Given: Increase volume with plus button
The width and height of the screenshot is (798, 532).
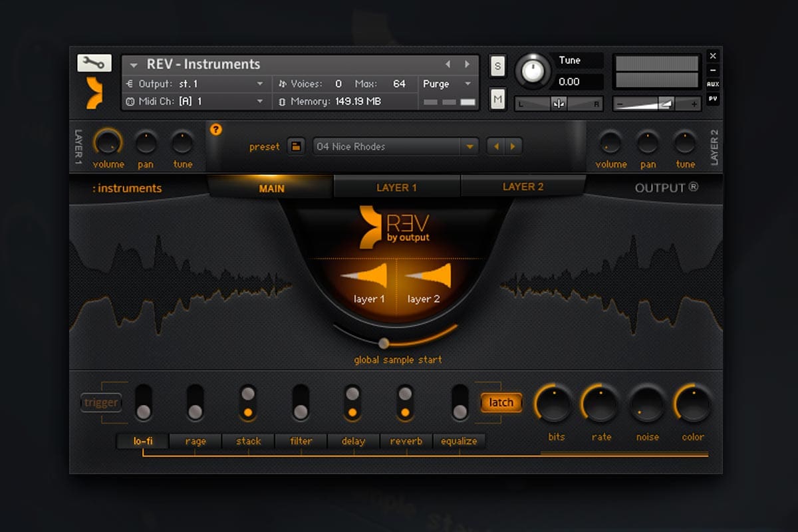Looking at the screenshot, I should click(x=694, y=104).
